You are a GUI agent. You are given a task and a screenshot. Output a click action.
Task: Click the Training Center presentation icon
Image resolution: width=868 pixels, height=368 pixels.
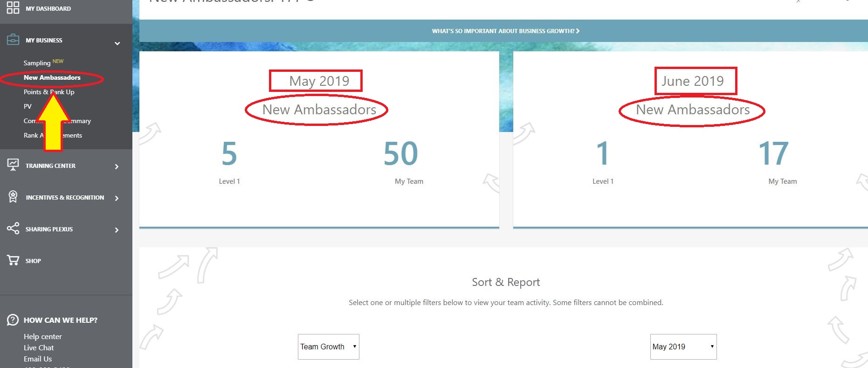coord(13,165)
